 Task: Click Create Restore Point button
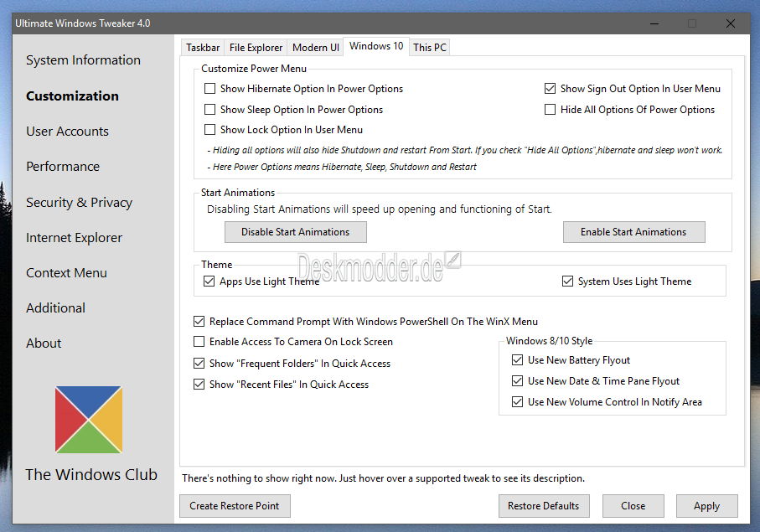pos(235,506)
